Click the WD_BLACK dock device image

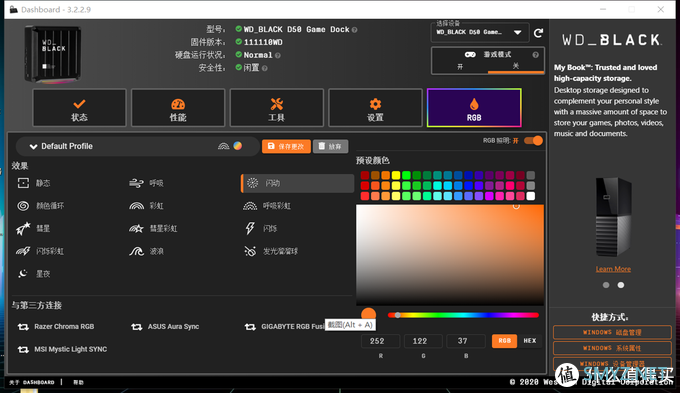pyautogui.click(x=53, y=54)
